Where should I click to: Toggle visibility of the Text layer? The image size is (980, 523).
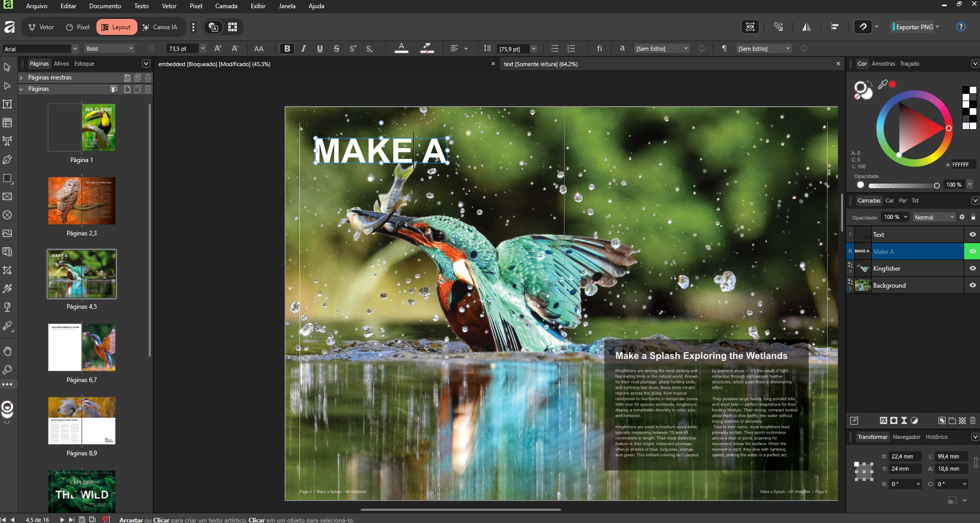pos(972,235)
